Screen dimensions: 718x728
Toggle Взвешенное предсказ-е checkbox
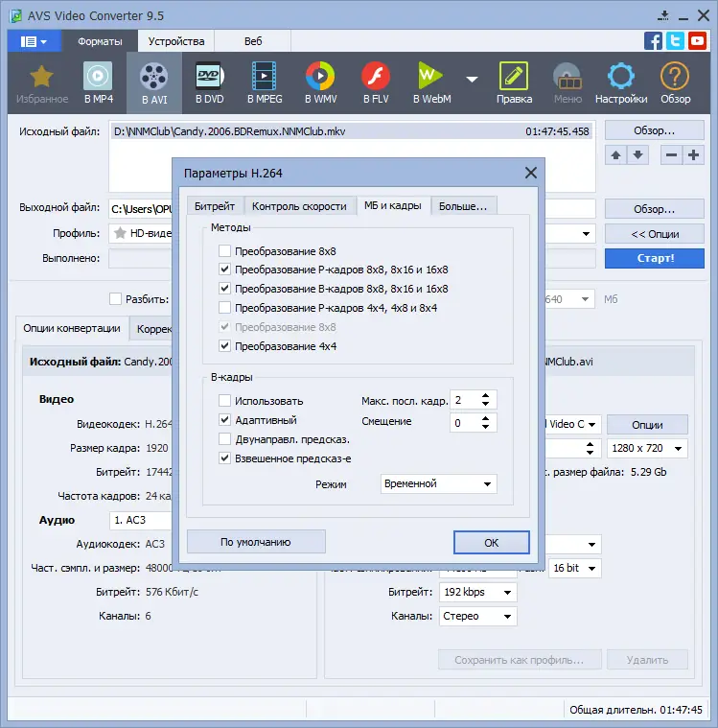pos(224,458)
